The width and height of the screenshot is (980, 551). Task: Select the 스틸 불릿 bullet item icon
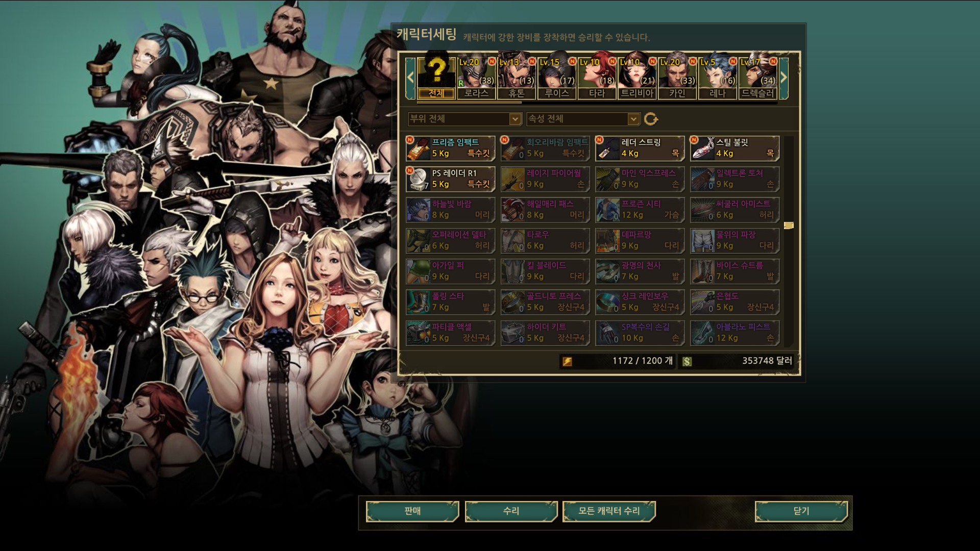point(703,148)
